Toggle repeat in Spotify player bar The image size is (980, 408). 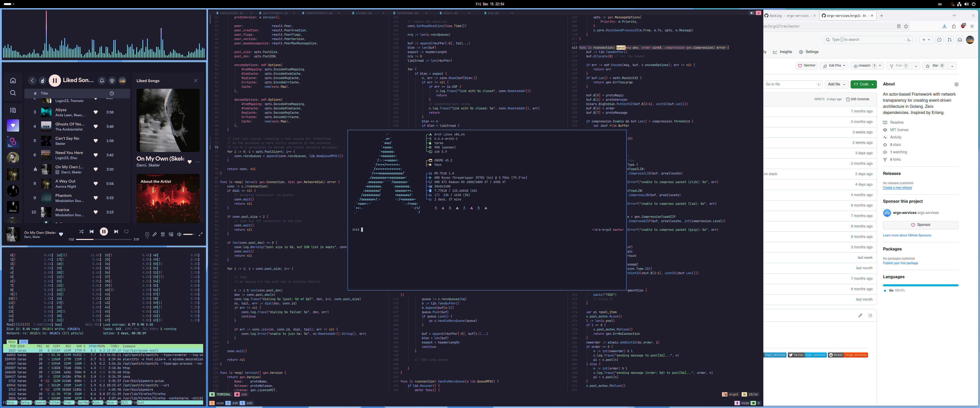126,232
